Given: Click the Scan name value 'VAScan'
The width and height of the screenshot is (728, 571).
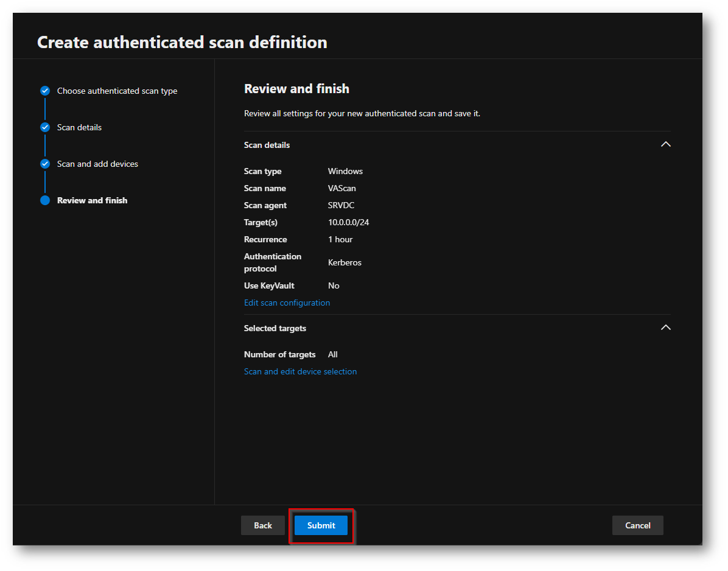Looking at the screenshot, I should coord(341,189).
